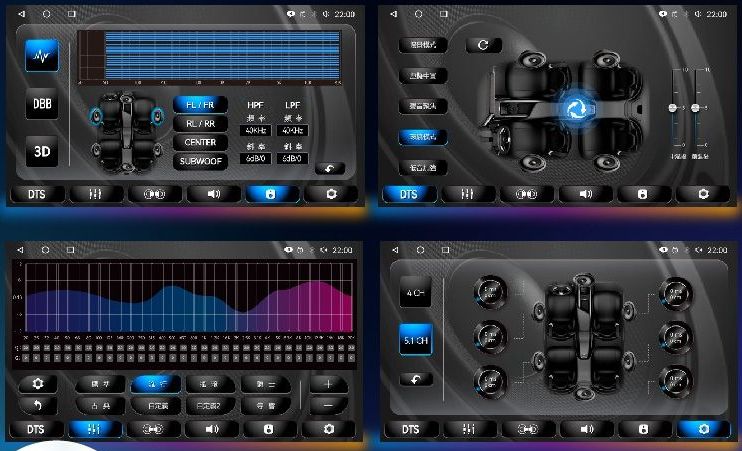Click the gear icon left of equalizer presets
Image resolution: width=742 pixels, height=451 pixels.
[37, 384]
